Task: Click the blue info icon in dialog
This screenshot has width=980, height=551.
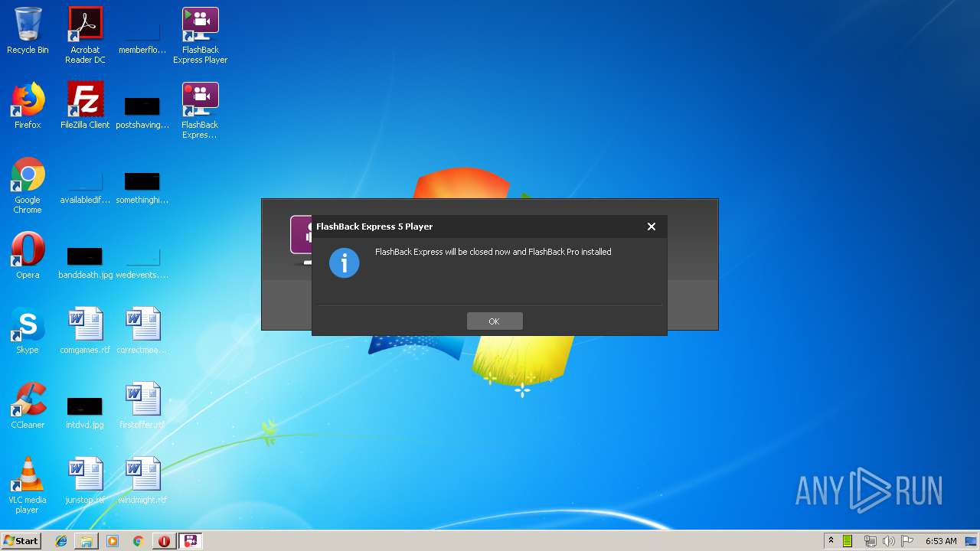Action: 345,263
